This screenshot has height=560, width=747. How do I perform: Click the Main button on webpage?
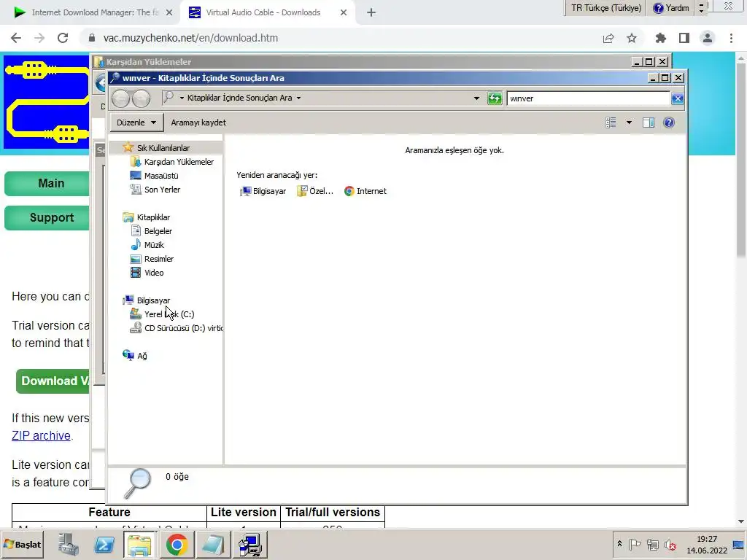(47, 183)
